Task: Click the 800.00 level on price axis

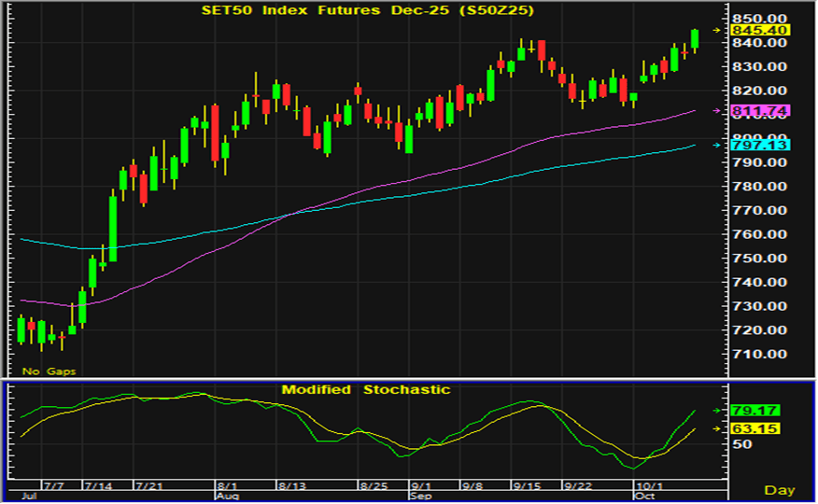Action: coord(759,138)
